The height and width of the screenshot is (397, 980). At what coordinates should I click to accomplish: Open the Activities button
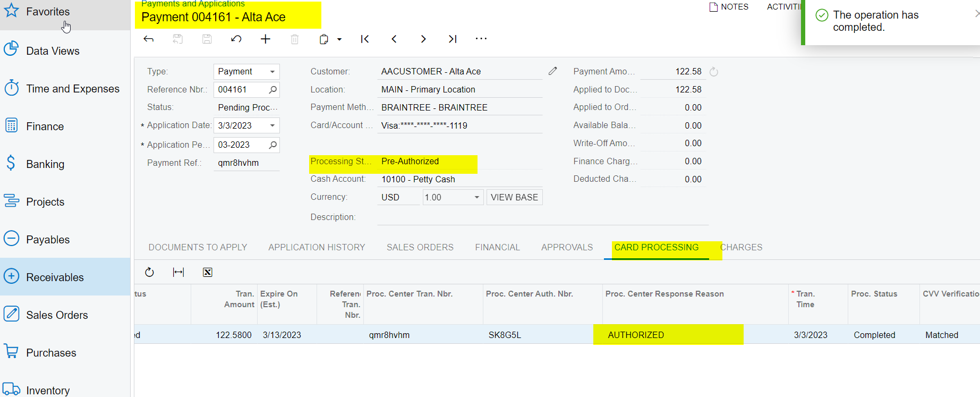coord(784,7)
